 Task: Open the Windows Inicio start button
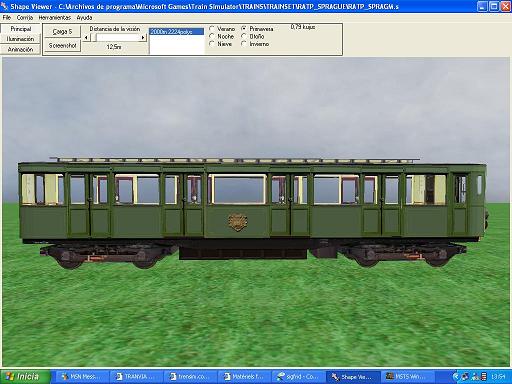tap(25, 377)
